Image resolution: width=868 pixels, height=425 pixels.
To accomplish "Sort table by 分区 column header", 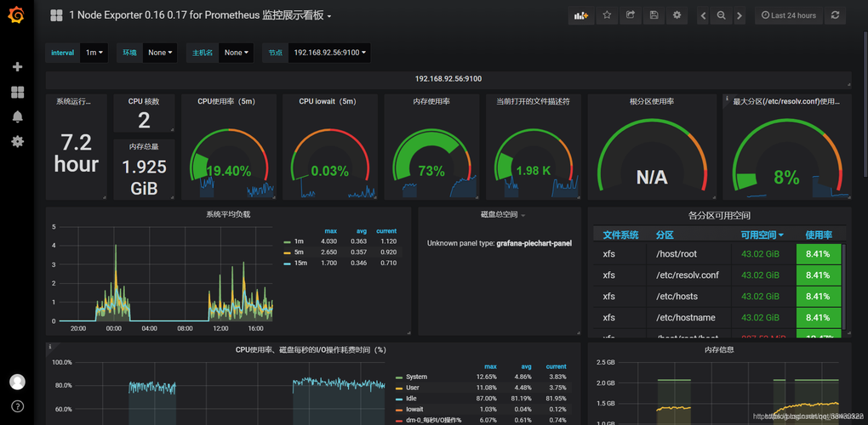I will (x=665, y=235).
